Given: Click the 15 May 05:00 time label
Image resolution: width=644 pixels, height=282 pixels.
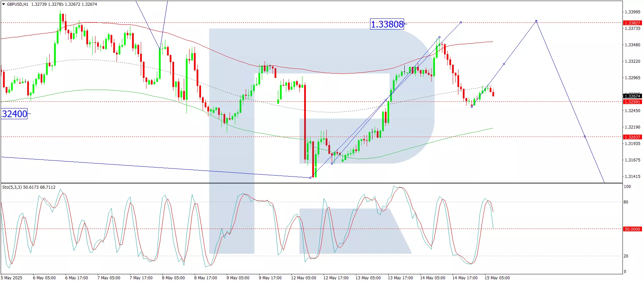Looking at the screenshot, I should [497, 278].
